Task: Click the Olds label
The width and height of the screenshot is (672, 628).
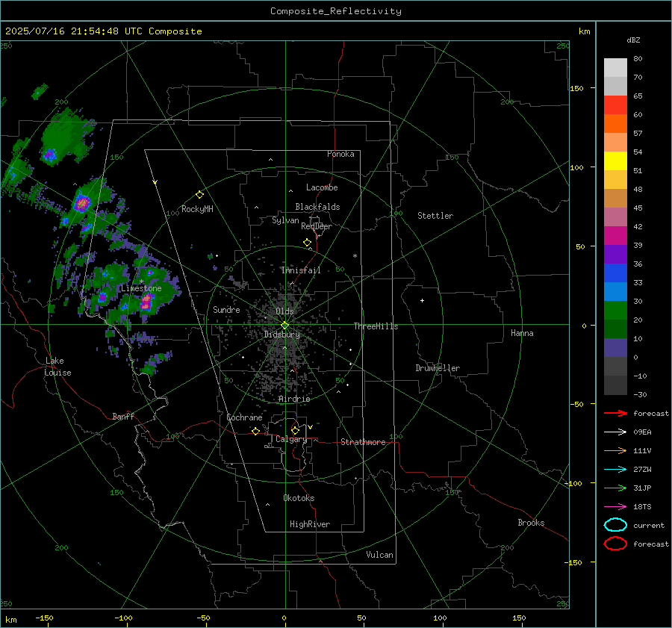Action: (284, 311)
